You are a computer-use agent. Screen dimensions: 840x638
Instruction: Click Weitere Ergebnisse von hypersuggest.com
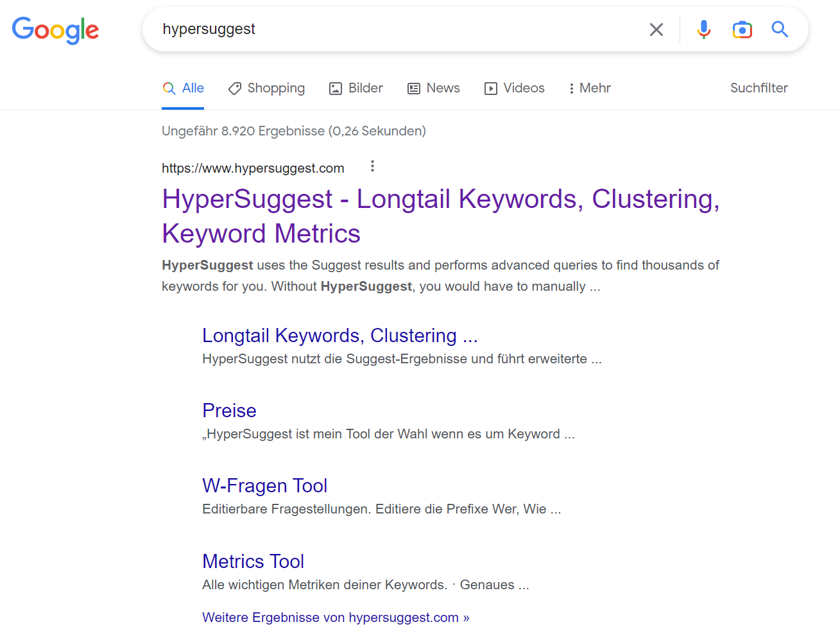click(336, 617)
